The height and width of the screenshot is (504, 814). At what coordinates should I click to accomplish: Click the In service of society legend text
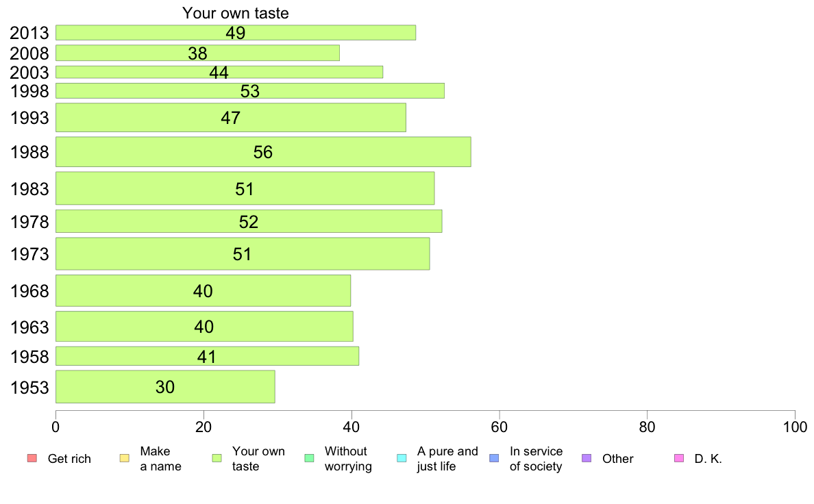coord(536,459)
